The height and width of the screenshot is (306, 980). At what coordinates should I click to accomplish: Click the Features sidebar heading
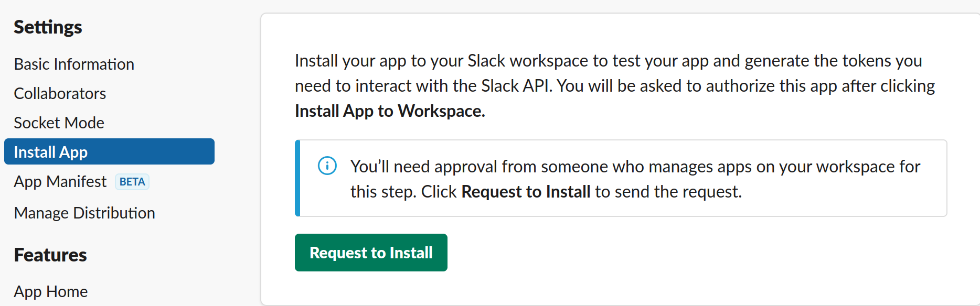[50, 255]
